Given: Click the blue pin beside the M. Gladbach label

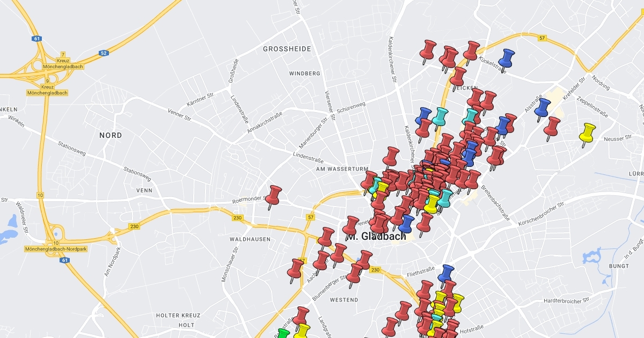Looking at the screenshot, I should 407,224.
